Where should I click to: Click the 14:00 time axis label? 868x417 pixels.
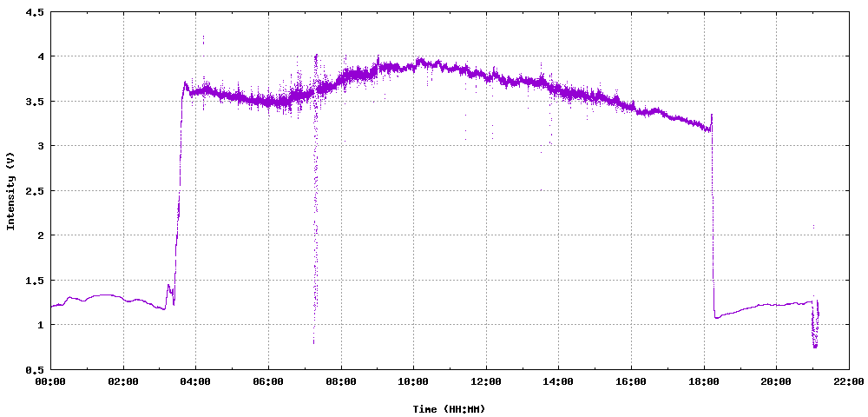pos(558,381)
